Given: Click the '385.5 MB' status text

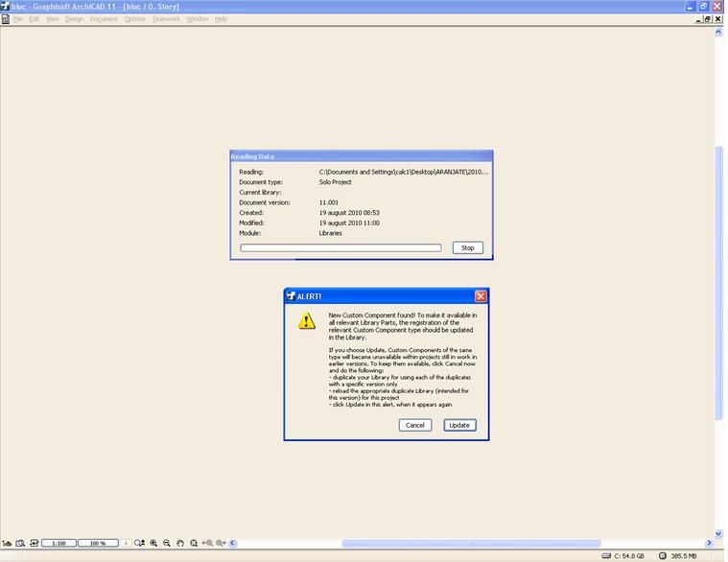Looking at the screenshot, I should pos(684,556).
